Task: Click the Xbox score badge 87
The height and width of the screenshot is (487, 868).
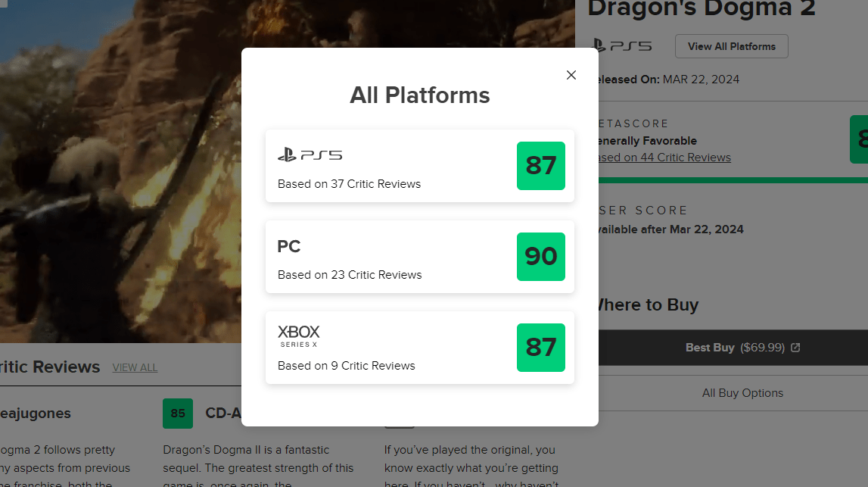Action: pyautogui.click(x=541, y=348)
